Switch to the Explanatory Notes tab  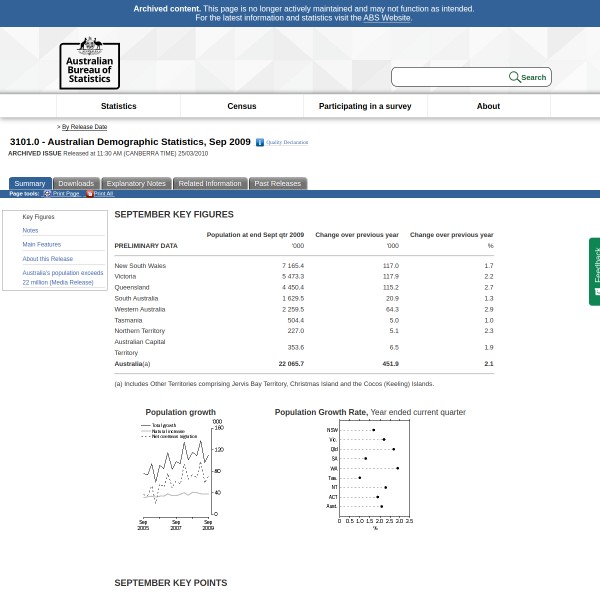click(136, 184)
